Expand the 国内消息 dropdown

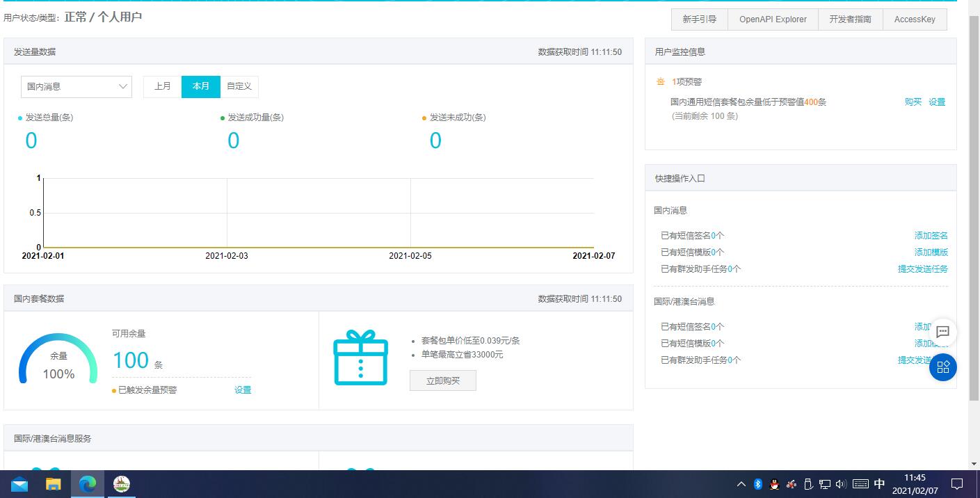[x=77, y=87]
